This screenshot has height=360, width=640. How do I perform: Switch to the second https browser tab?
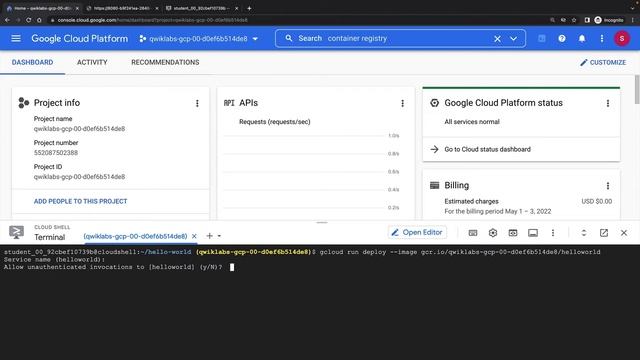point(122,8)
